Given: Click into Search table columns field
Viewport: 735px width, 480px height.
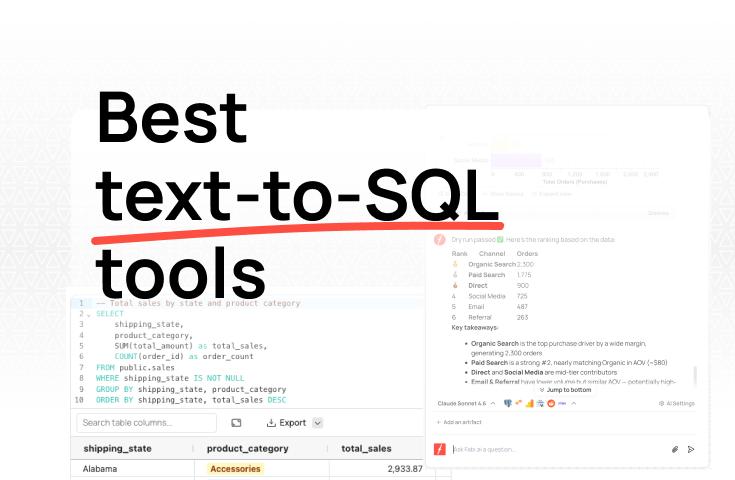Looking at the screenshot, I should 146,423.
